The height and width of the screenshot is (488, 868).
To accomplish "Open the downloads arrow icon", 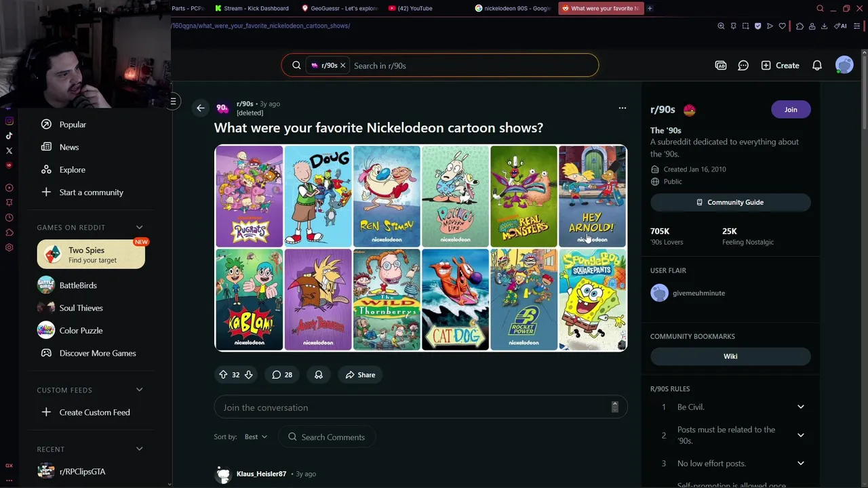I will pyautogui.click(x=824, y=26).
